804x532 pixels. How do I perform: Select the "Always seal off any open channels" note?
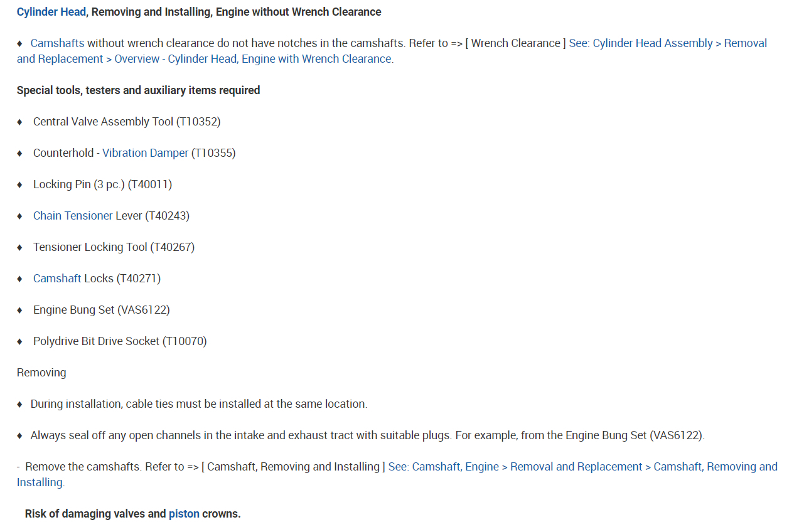(367, 435)
